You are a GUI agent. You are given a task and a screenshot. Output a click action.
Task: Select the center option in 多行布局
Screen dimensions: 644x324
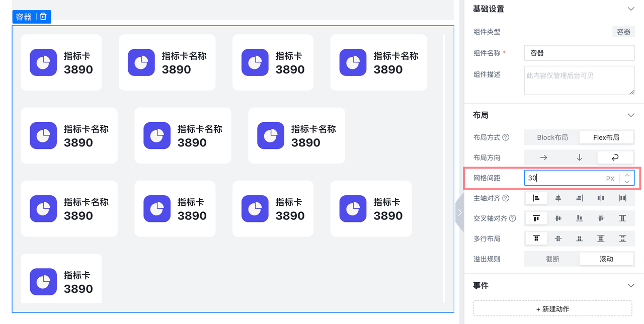coord(558,238)
